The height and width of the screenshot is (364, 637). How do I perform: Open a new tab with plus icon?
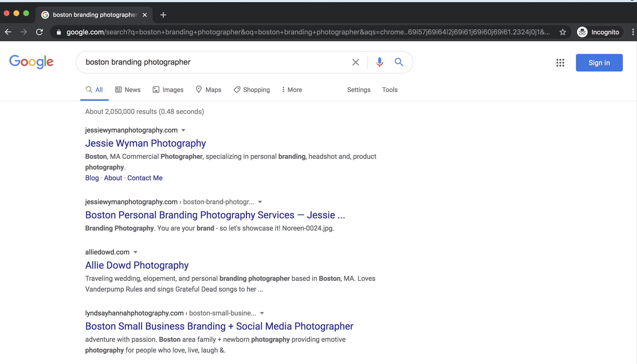(x=163, y=15)
